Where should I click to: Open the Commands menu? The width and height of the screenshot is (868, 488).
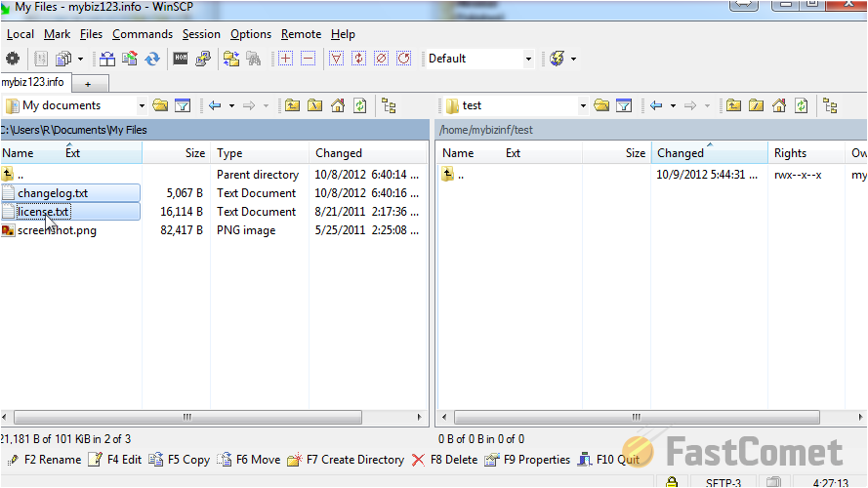143,34
